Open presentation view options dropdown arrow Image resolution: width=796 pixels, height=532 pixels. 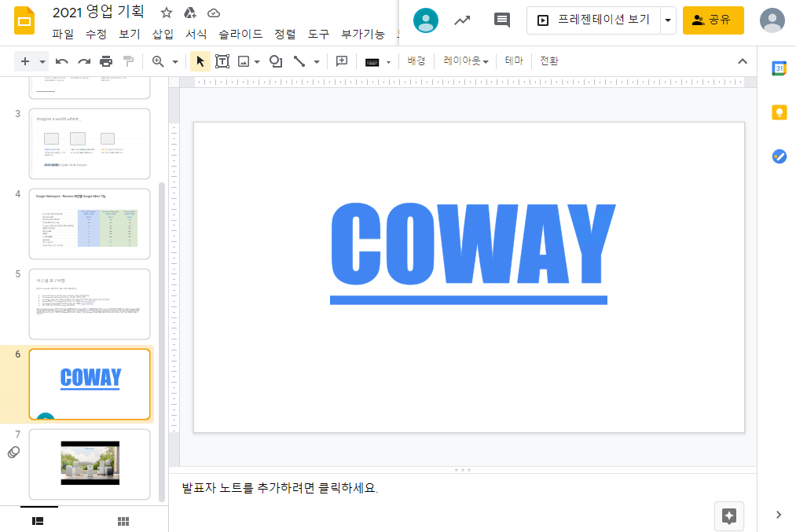point(668,20)
